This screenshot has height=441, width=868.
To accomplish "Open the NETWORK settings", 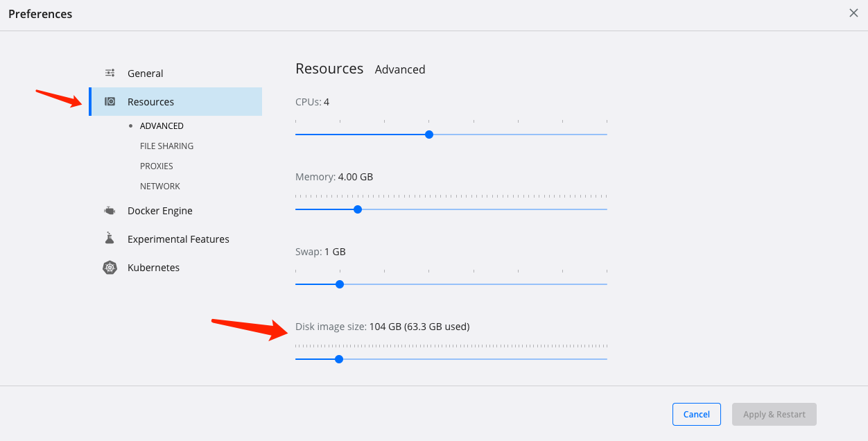I will click(x=160, y=187).
